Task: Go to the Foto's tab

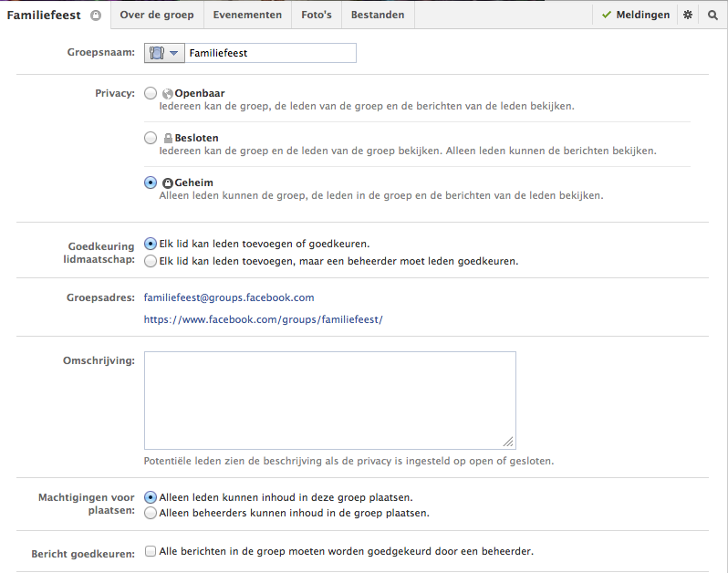Action: tap(317, 15)
